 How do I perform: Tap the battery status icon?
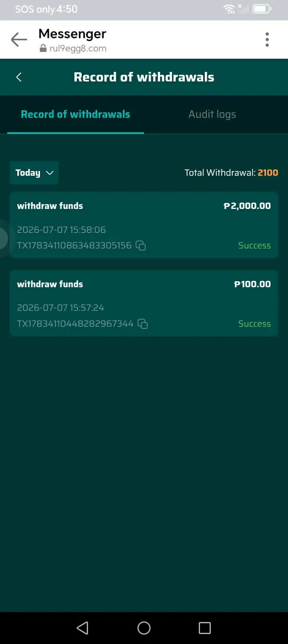pos(262,9)
